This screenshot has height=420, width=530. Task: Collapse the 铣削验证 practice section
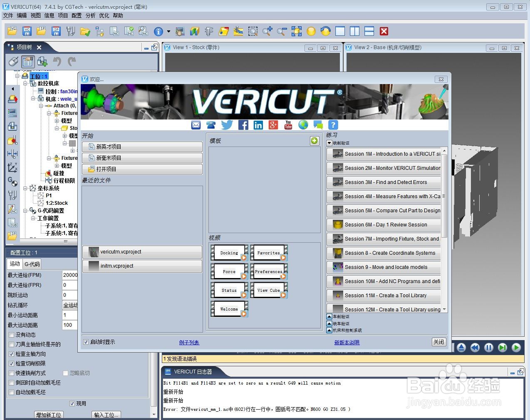click(x=329, y=143)
